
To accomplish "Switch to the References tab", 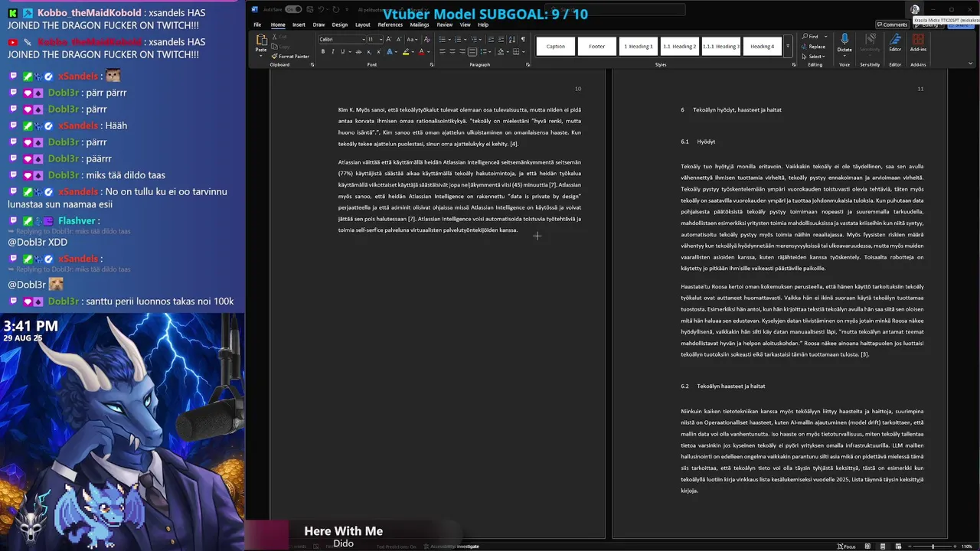I will coord(390,24).
